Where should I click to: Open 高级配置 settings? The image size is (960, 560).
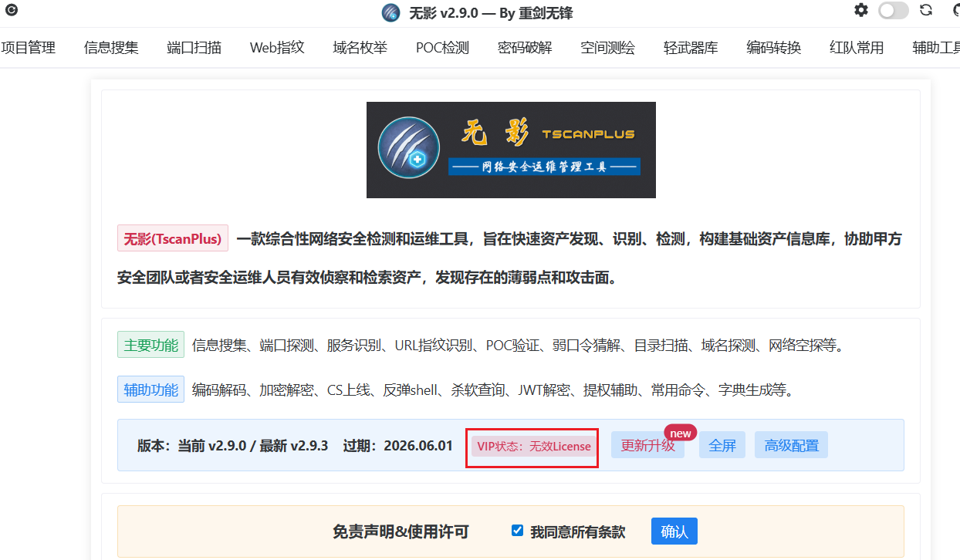(791, 445)
